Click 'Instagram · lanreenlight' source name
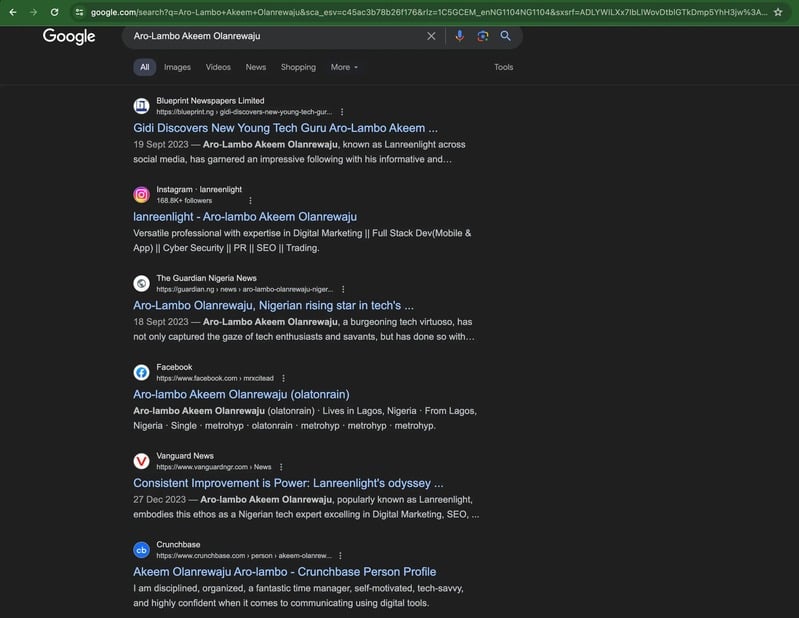 point(199,190)
